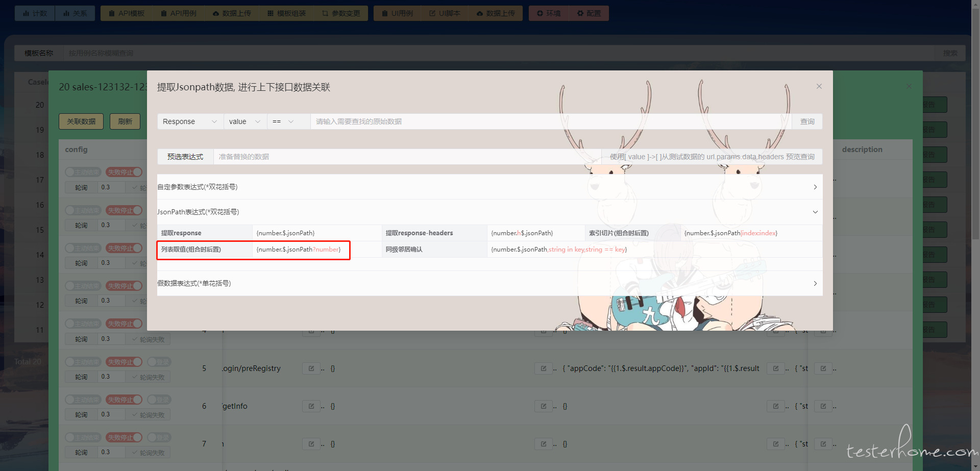Click the 提取response-headers label cell
Screen dimensions: 980x471
coord(434,233)
